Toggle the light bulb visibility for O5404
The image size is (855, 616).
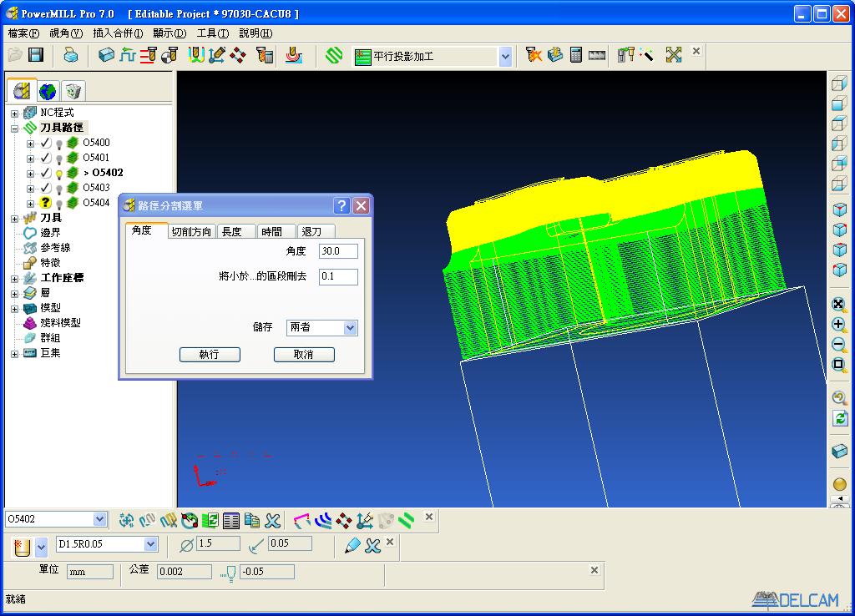tap(59, 204)
